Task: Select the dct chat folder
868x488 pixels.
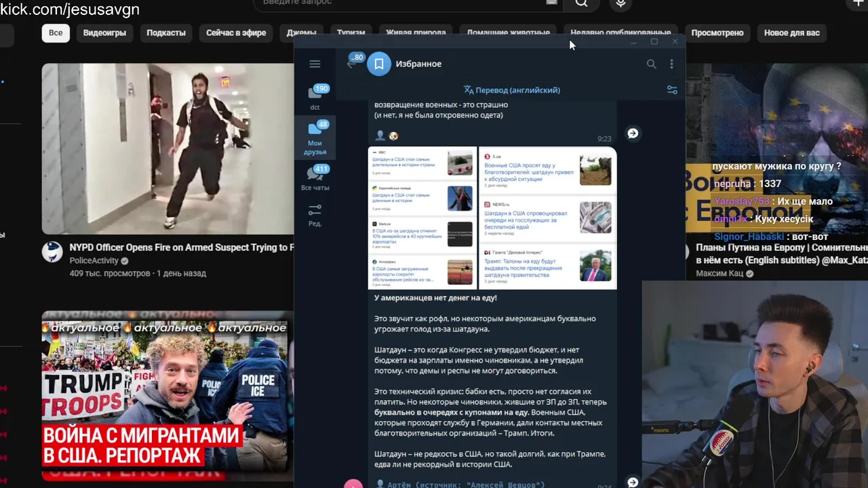Action: tap(315, 98)
